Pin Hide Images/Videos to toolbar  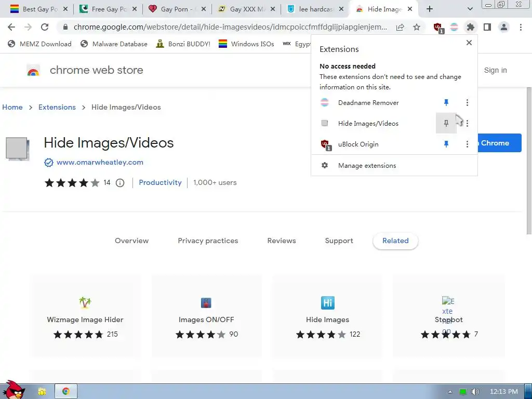coord(446,123)
